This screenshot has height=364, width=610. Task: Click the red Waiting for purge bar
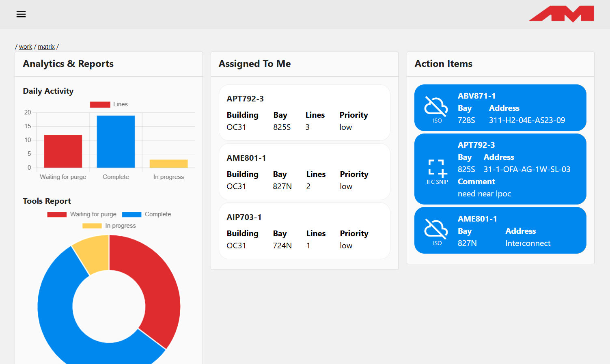click(63, 151)
